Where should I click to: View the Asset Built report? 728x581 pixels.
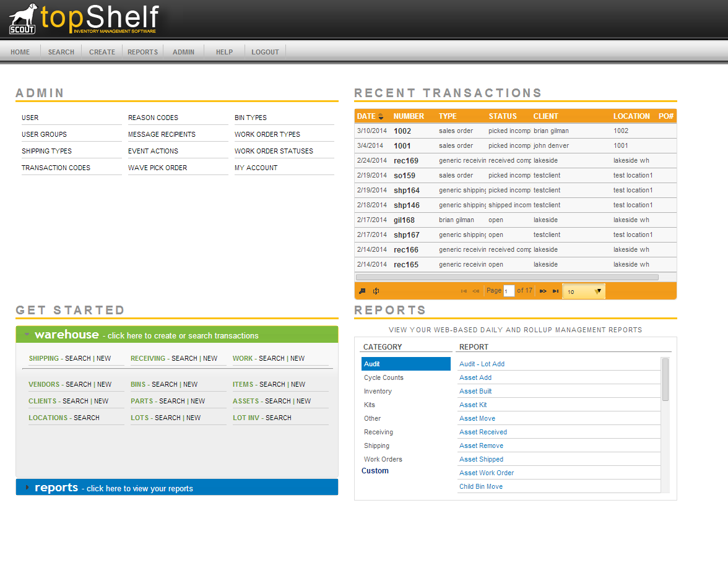[x=475, y=391]
